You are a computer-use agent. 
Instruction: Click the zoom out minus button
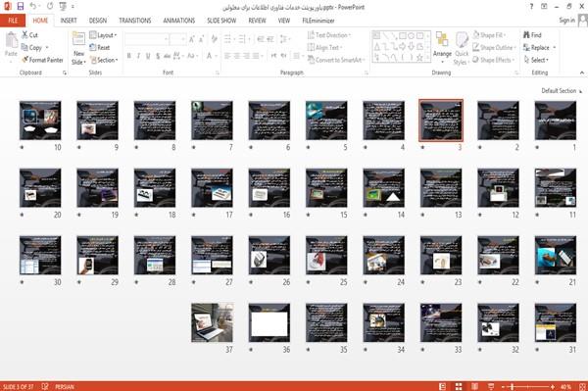coord(504,386)
